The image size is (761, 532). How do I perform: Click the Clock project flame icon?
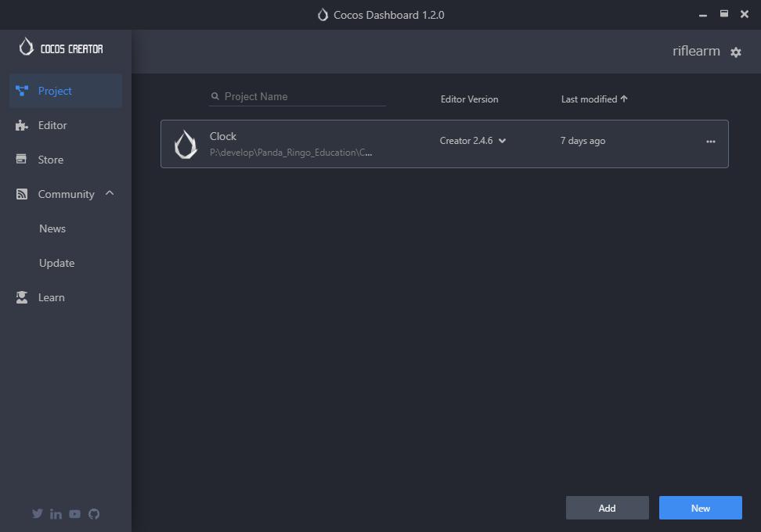tap(186, 144)
